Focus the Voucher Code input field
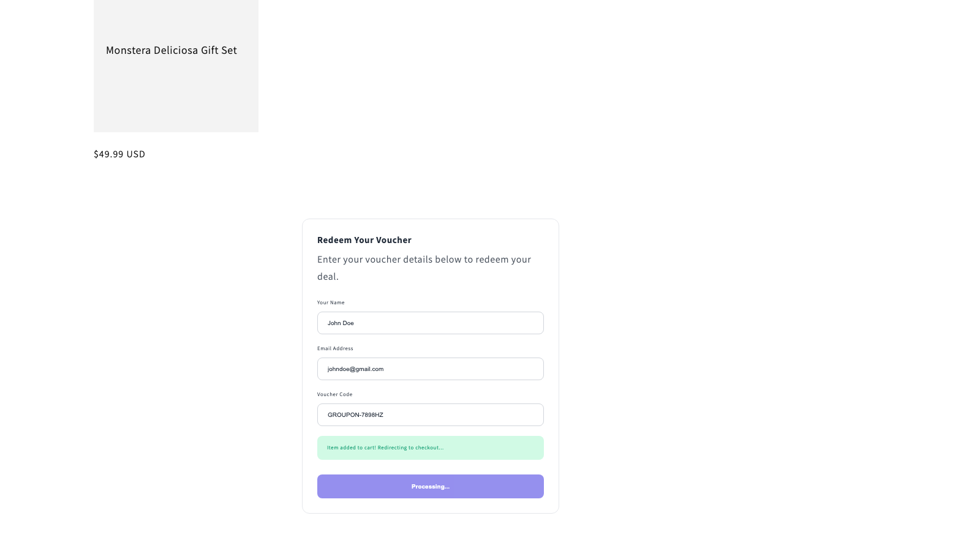Image resolution: width=980 pixels, height=551 pixels. [x=431, y=415]
